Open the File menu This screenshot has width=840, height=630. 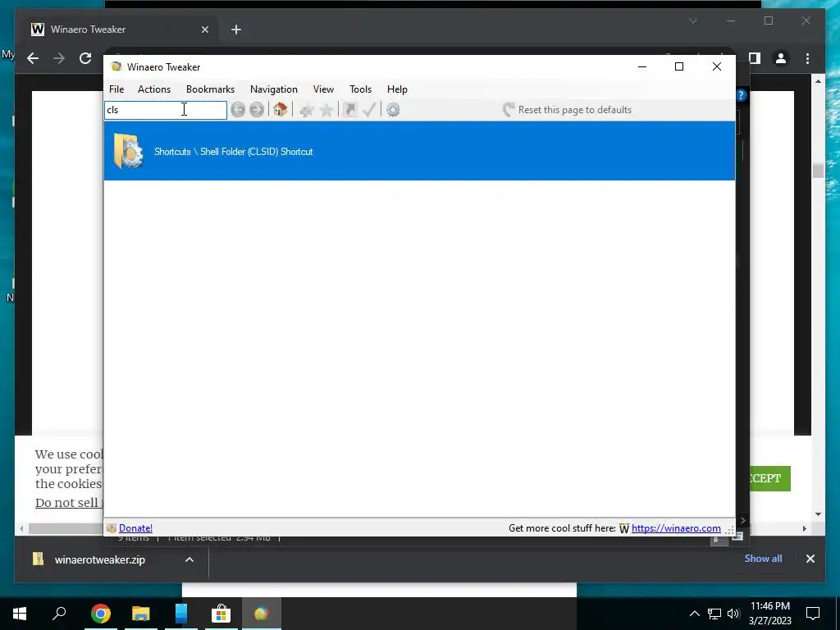click(116, 89)
